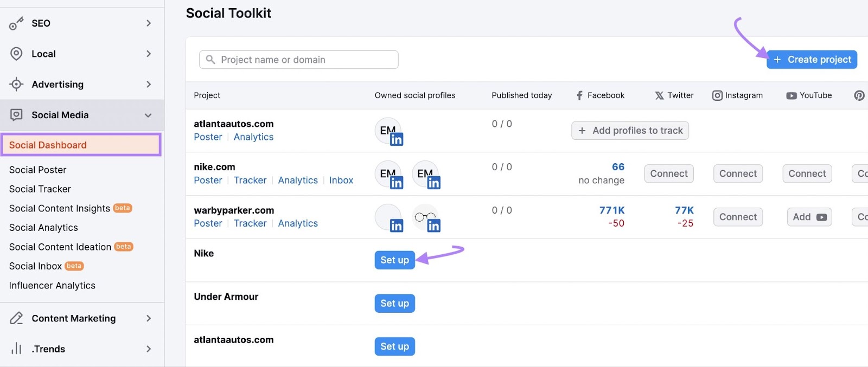This screenshot has height=367, width=868.
Task: Connect Instagram for warbyparker.com
Action: [738, 217]
